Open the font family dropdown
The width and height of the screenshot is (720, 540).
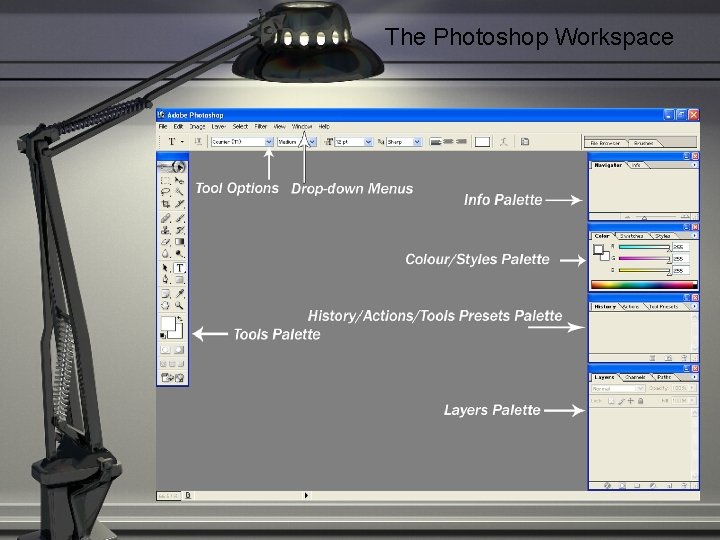[x=269, y=142]
